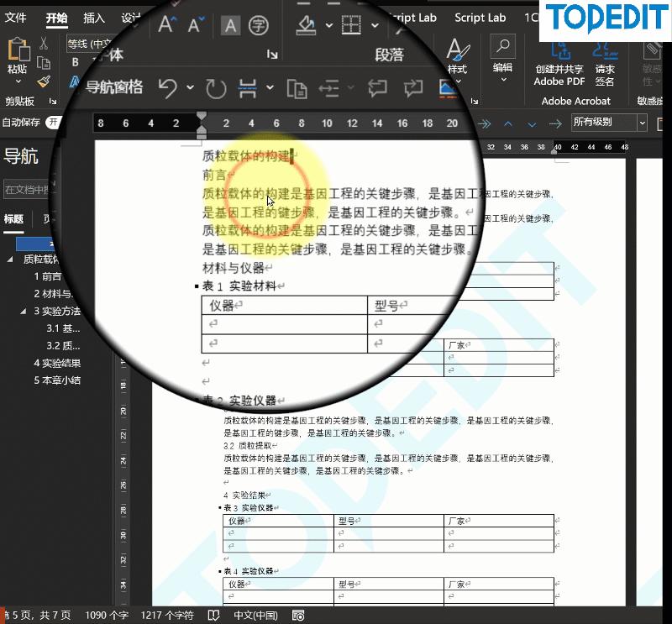
Task: Click the Repeat action icon beside Undo
Action: (x=215, y=88)
